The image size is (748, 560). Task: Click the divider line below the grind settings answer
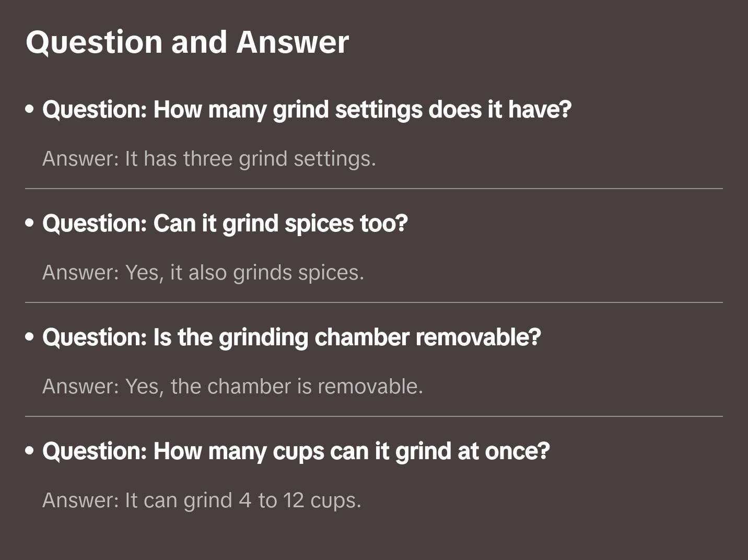374,189
